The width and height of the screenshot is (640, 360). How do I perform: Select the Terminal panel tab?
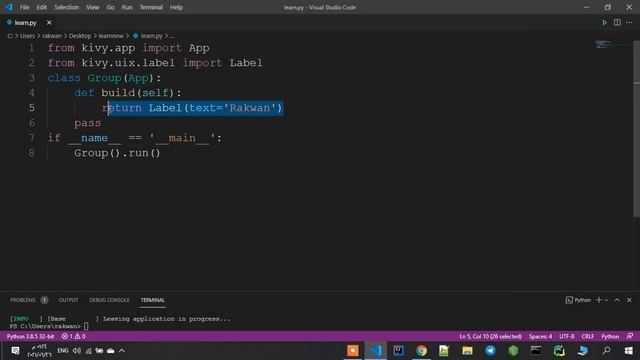point(153,300)
